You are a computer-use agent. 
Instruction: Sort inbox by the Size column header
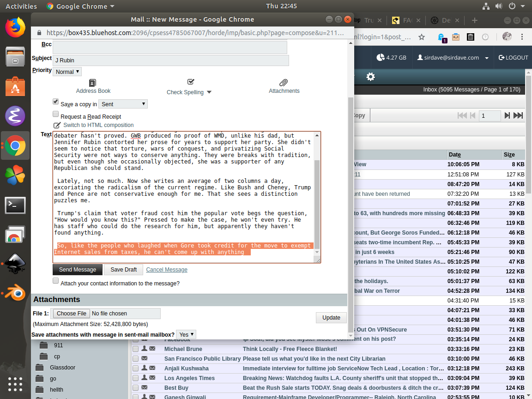tap(509, 155)
